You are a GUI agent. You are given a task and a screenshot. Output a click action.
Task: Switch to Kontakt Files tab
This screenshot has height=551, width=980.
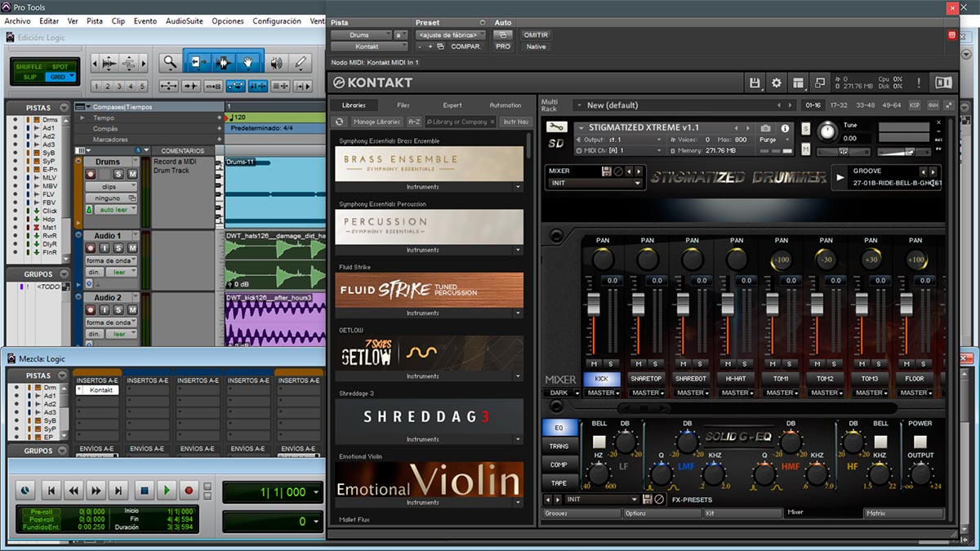pos(403,105)
